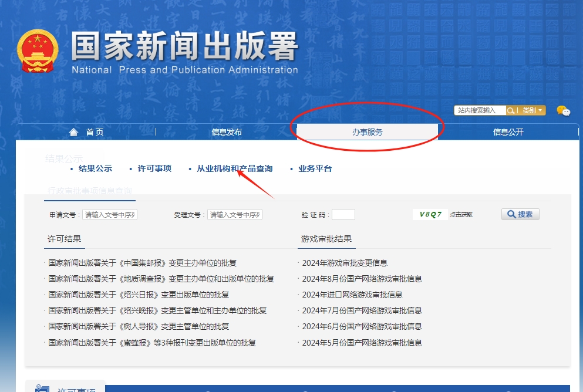
Task: Open 2024年7月份国产网络游戏审批信息
Action: click(362, 310)
